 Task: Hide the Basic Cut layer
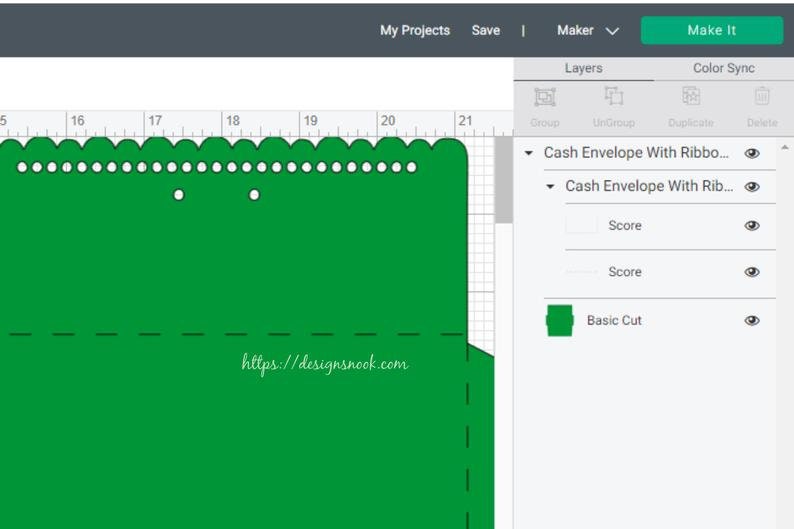coord(752,320)
